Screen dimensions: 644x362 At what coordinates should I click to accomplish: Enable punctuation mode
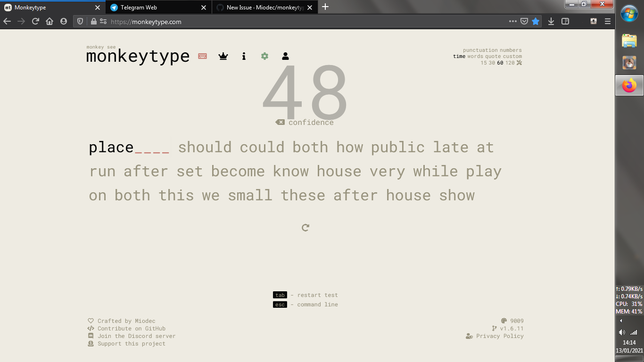click(477, 50)
